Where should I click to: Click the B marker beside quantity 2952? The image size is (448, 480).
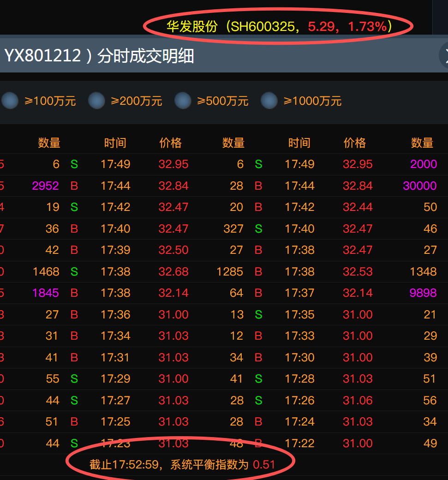(74, 186)
